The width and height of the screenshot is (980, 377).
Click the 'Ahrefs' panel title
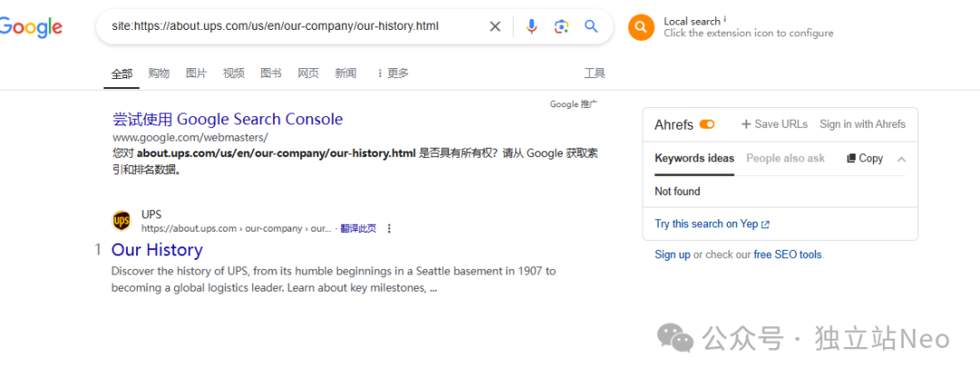tap(673, 124)
